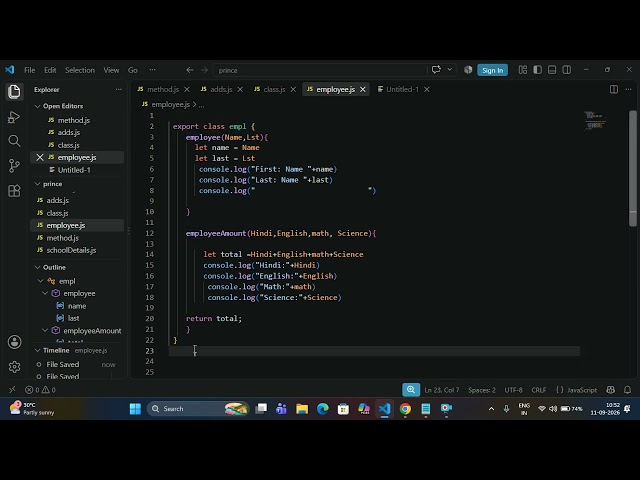The height and width of the screenshot is (480, 640).
Task: Click the zoom magnifier status icon
Action: 411,390
